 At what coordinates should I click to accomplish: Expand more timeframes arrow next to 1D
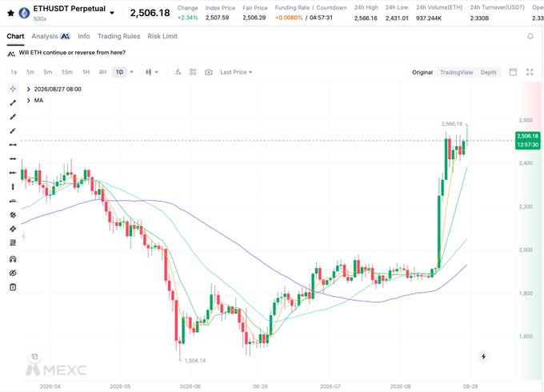coord(131,72)
